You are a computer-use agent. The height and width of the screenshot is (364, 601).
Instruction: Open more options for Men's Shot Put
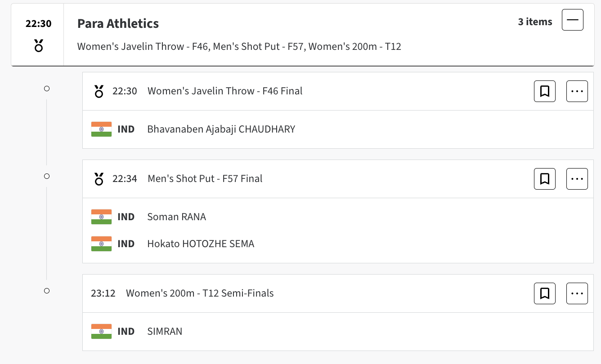(577, 179)
